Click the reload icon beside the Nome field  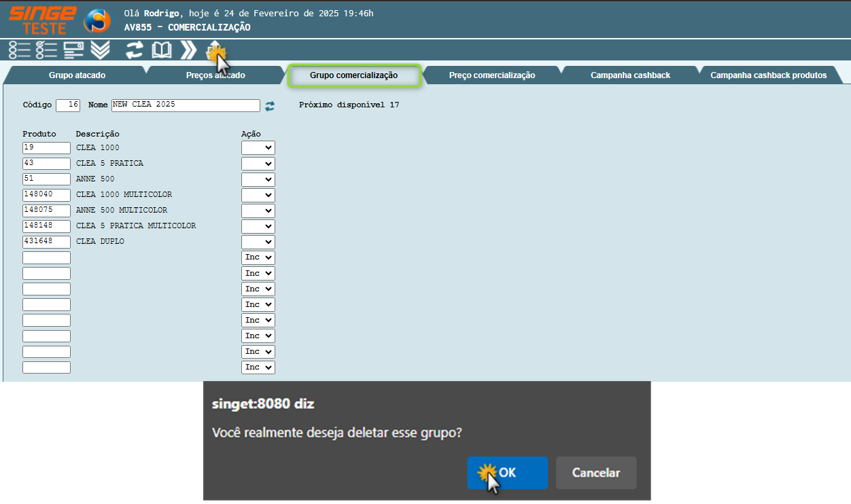270,106
